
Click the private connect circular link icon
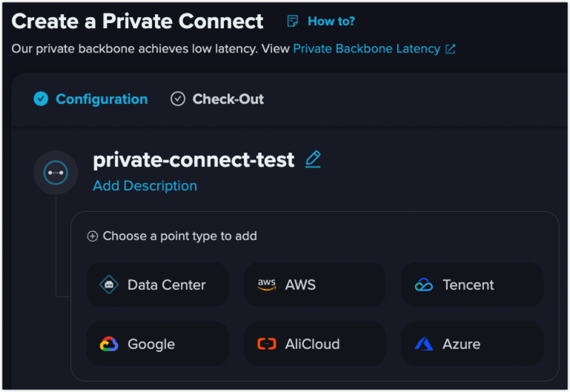click(x=56, y=173)
